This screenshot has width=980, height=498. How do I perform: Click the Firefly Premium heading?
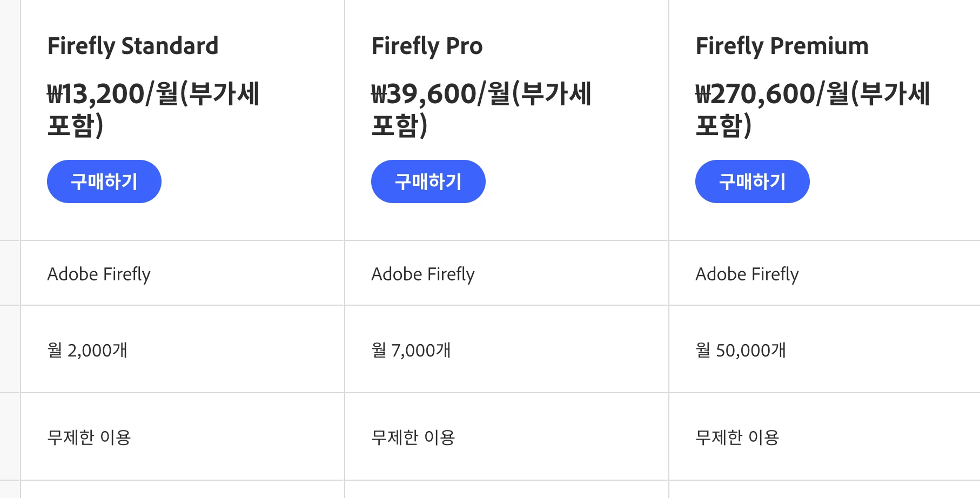click(782, 46)
